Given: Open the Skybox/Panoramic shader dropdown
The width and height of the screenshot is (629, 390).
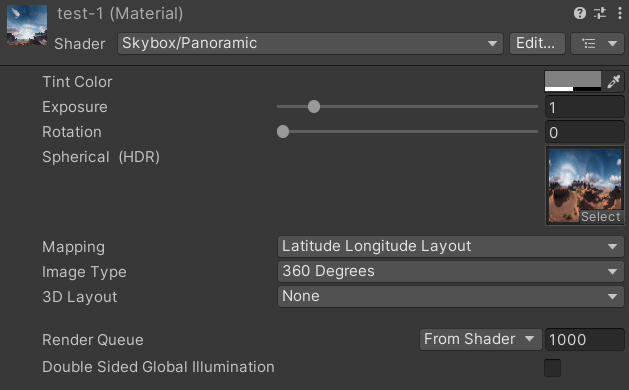Looking at the screenshot, I should point(310,43).
